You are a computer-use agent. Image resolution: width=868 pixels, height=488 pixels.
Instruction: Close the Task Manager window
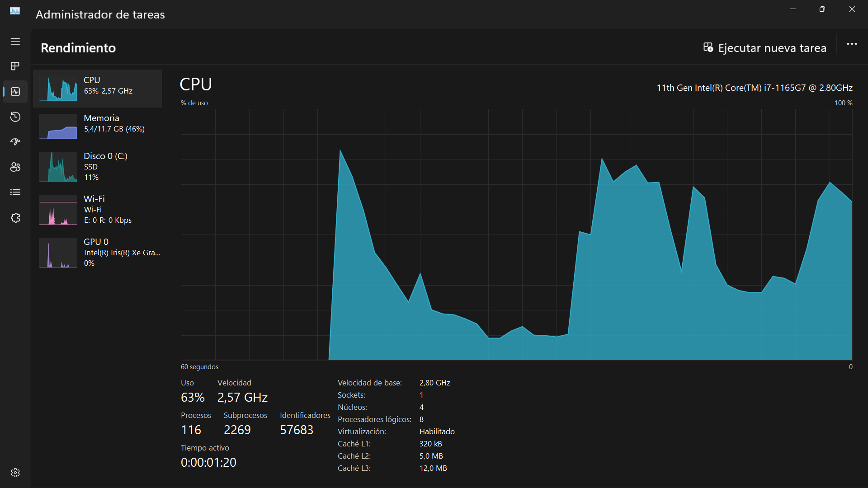click(852, 9)
